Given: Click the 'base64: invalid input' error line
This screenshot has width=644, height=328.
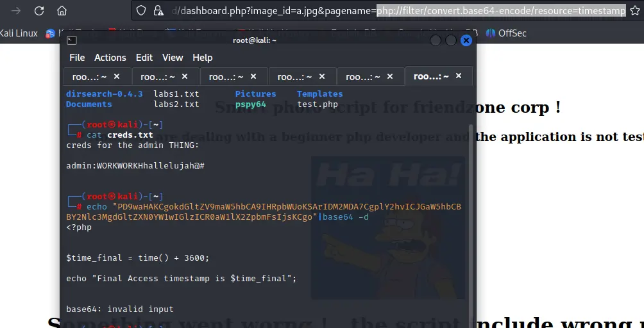Looking at the screenshot, I should coord(119,309).
